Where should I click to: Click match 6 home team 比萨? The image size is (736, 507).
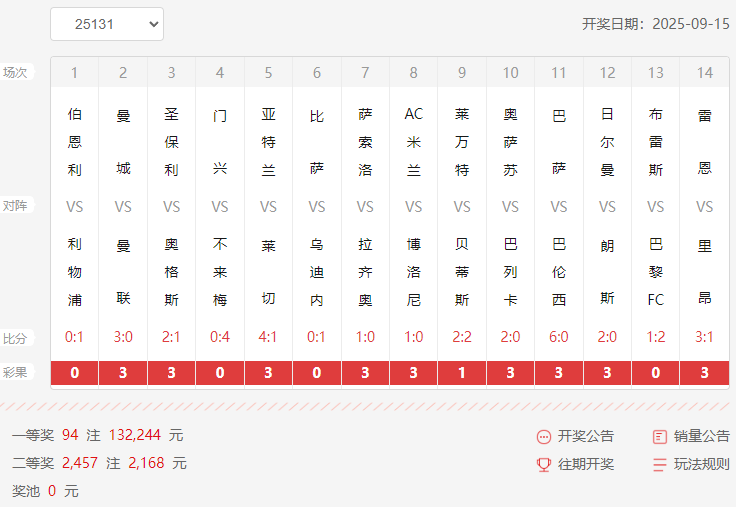(317, 142)
